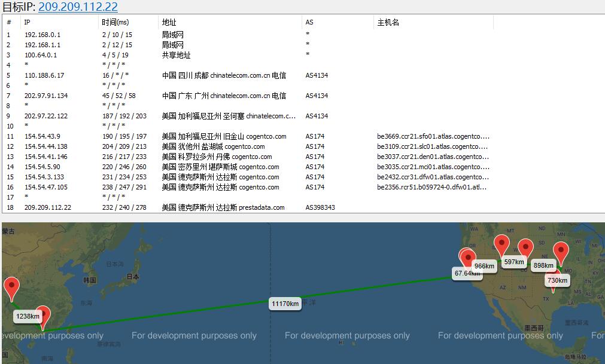
Task: Click the 67.64km distance label on map
Action: pos(467,273)
